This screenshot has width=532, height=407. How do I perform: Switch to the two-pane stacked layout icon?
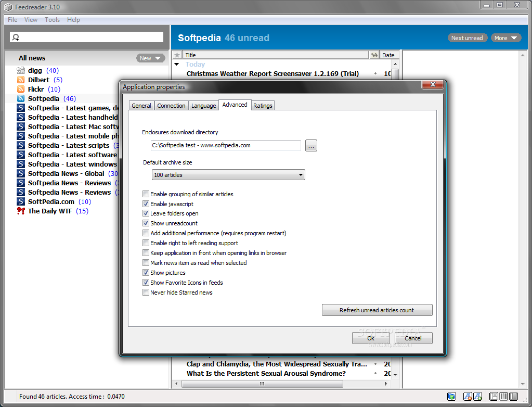click(494, 396)
